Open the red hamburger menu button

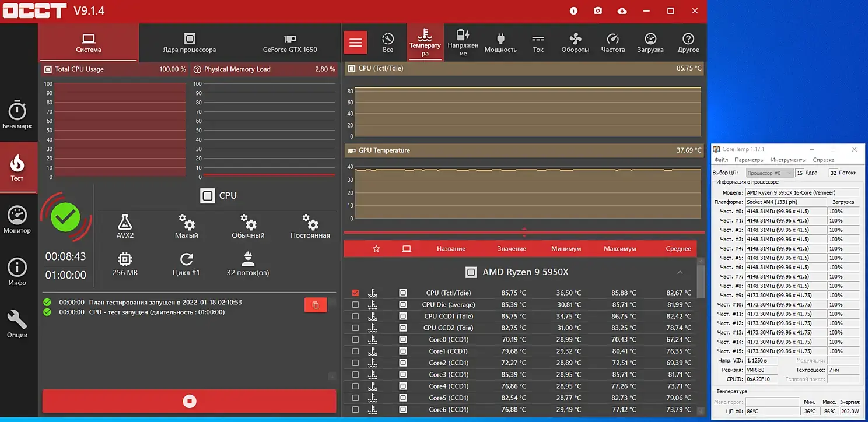click(355, 43)
